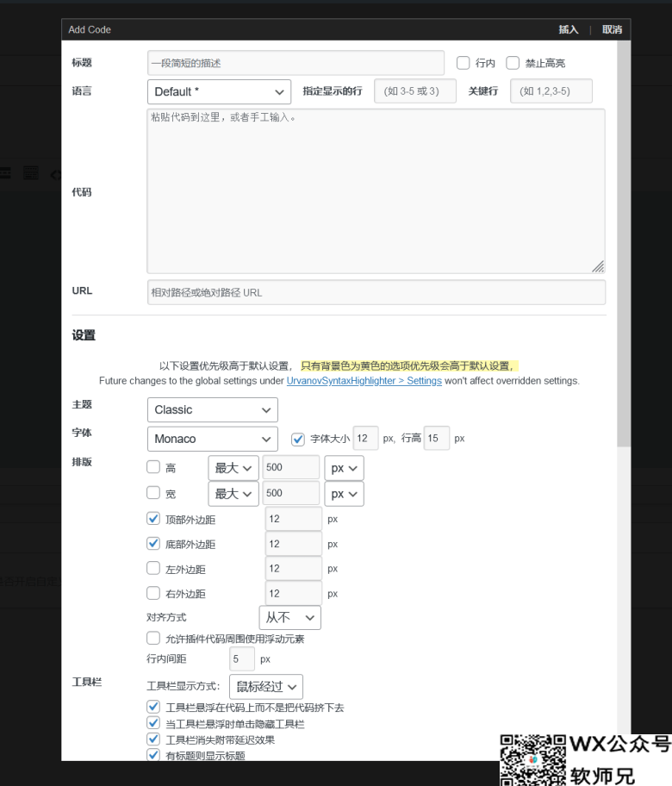
Task: Open the 最大 dropdown in 宽 row
Action: [233, 494]
